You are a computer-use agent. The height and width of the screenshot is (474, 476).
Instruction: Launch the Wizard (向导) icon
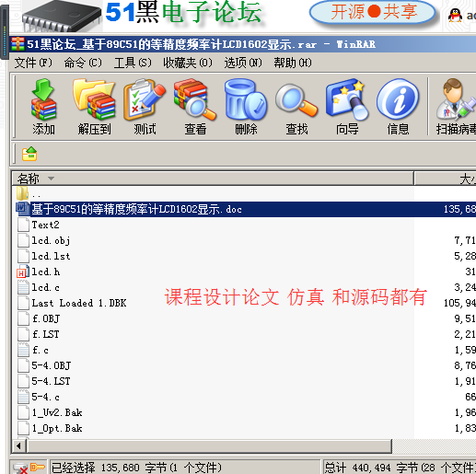(347, 107)
